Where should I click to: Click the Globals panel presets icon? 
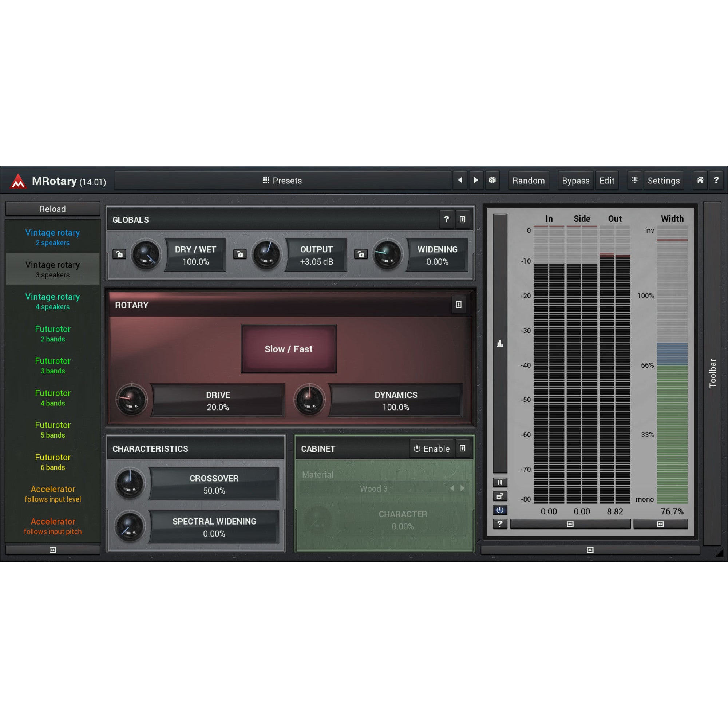pos(462,219)
